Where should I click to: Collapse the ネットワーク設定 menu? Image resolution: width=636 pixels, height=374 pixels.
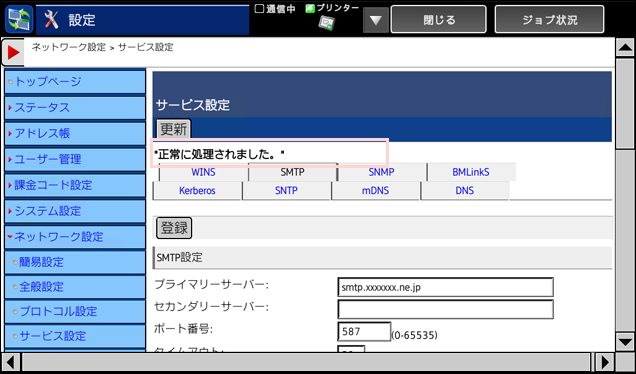[x=75, y=237]
